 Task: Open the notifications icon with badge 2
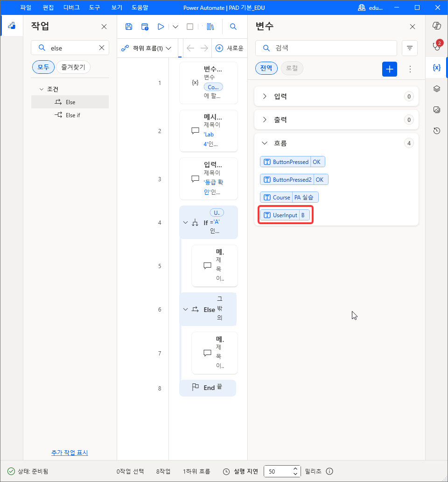pyautogui.click(x=437, y=46)
